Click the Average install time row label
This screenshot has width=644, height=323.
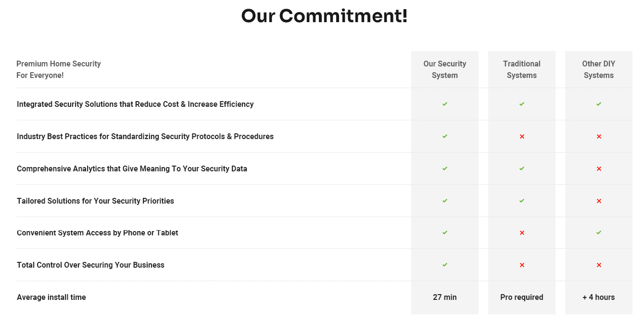[51, 297]
